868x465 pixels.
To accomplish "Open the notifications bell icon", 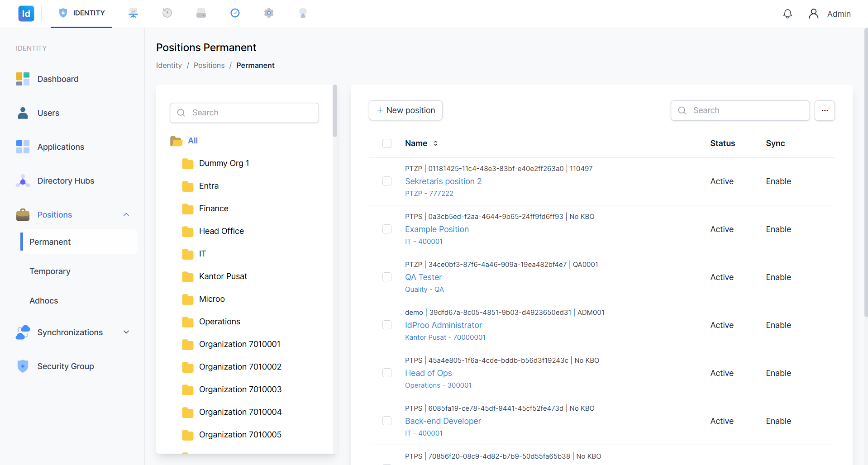I will click(787, 14).
